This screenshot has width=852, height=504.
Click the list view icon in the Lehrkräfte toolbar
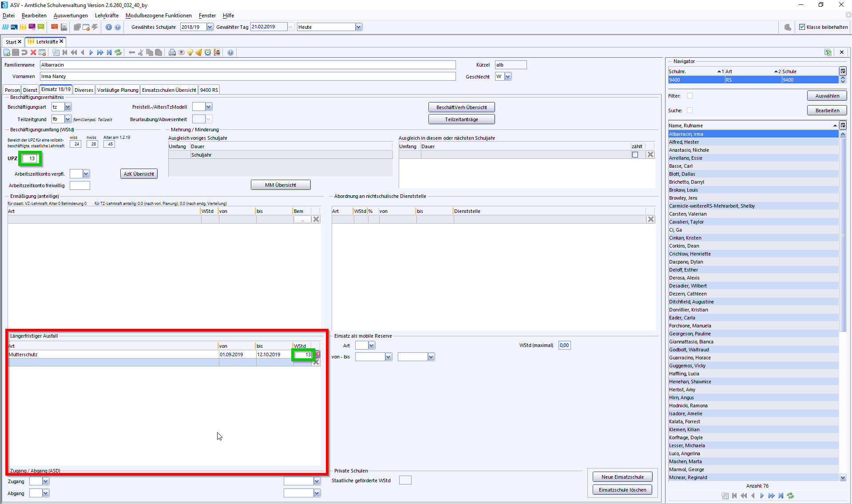56,52
